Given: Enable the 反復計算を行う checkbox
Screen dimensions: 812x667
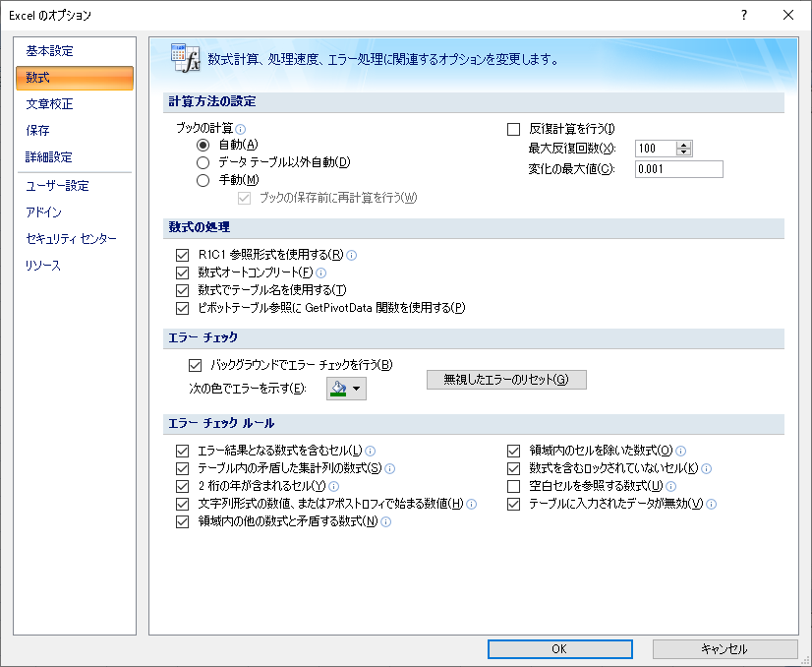Looking at the screenshot, I should (513, 129).
